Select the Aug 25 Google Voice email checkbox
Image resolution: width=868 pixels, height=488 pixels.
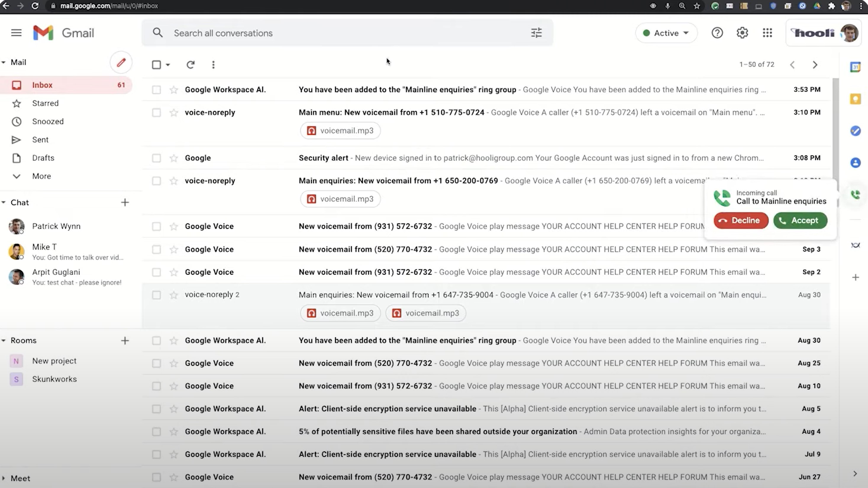(156, 363)
